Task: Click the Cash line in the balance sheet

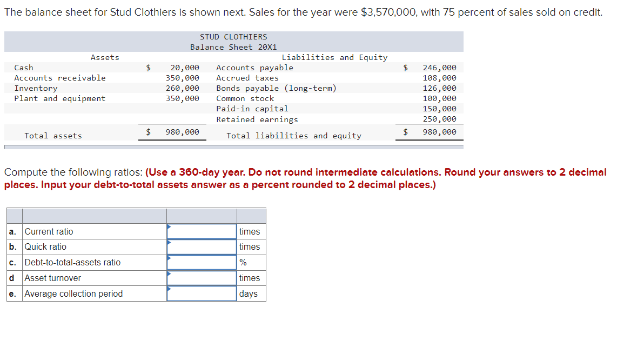Action: [24, 67]
